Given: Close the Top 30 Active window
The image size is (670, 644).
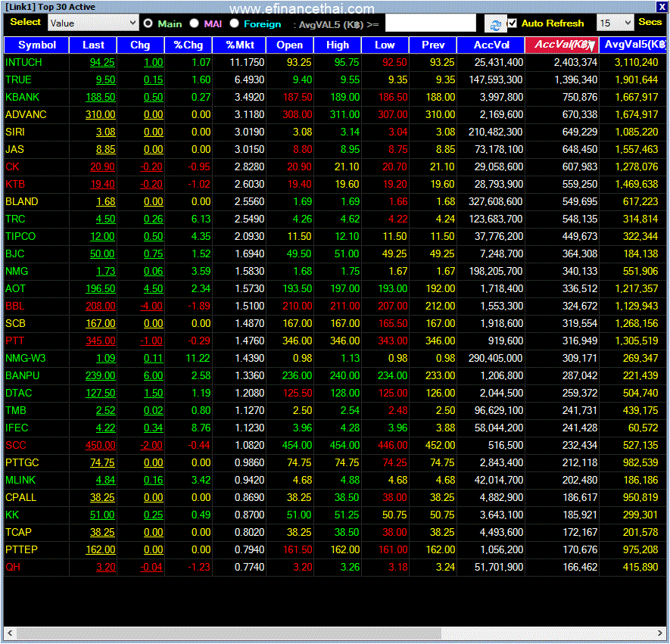Looking at the screenshot, I should click(662, 7).
